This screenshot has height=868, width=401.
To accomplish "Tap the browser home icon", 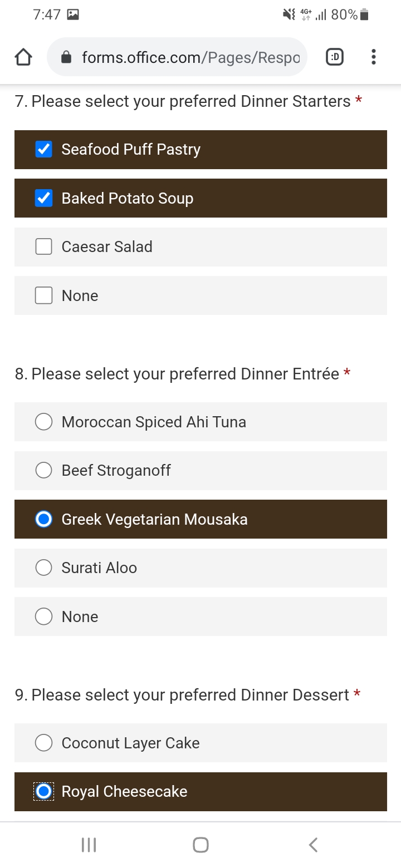I will click(23, 57).
